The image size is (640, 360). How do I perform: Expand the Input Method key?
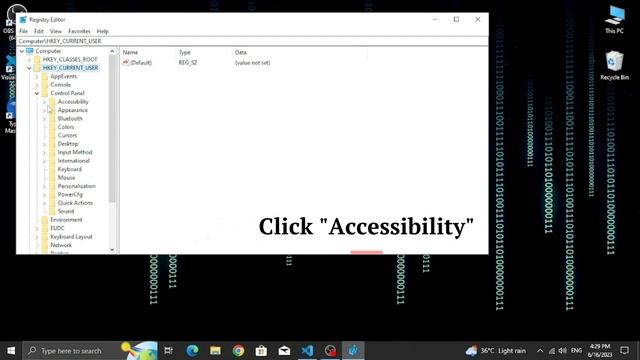[44, 152]
